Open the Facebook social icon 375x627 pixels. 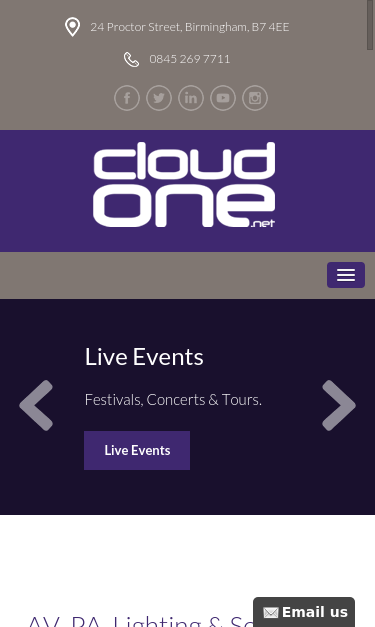(127, 98)
